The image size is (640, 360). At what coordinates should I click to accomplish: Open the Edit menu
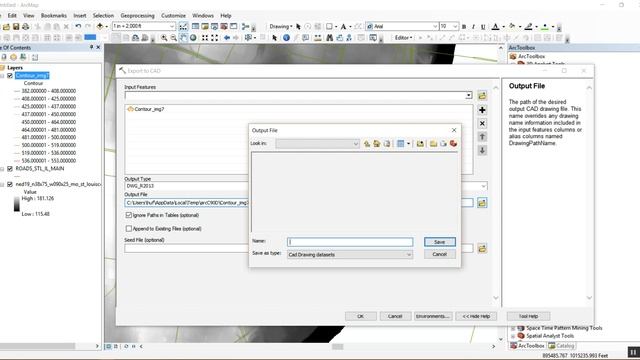click(12, 16)
